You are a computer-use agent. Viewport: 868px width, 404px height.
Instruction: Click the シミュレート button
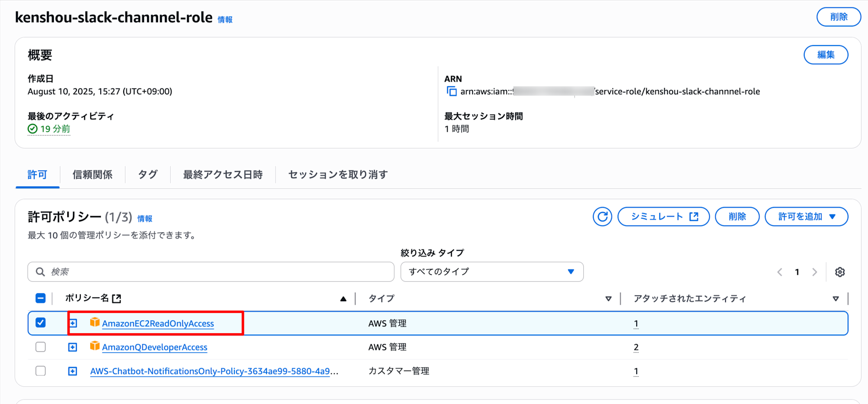pyautogui.click(x=664, y=217)
